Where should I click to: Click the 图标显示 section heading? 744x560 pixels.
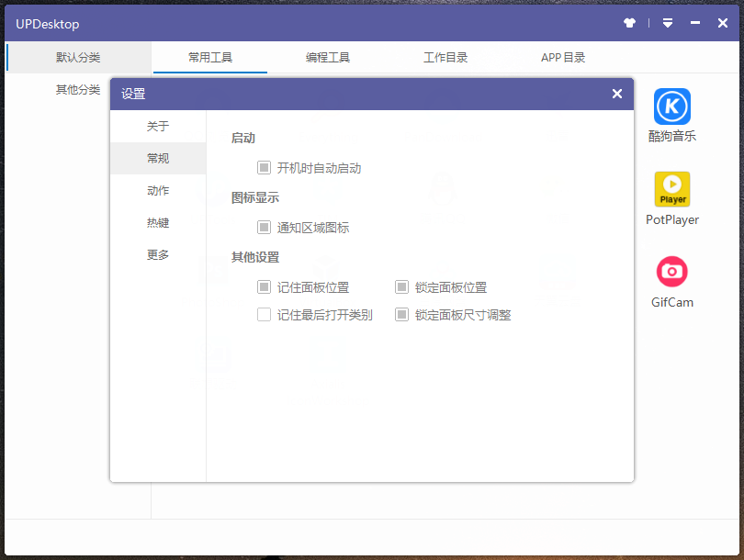coord(255,197)
